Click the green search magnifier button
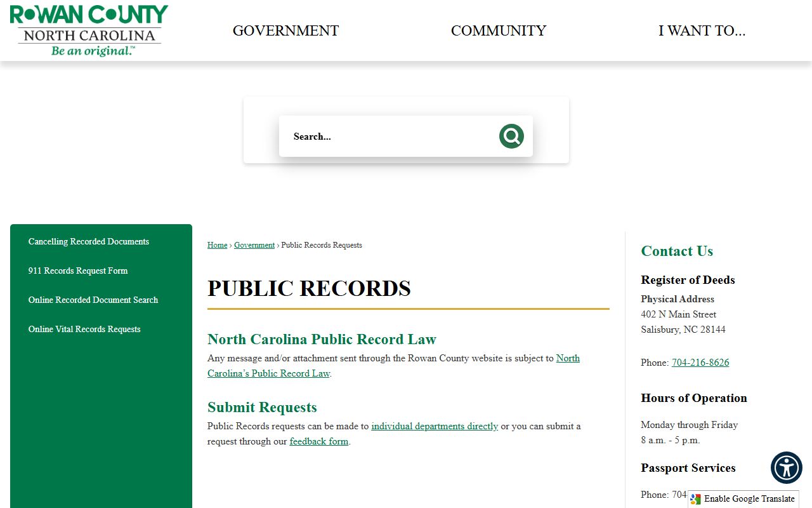 click(511, 136)
